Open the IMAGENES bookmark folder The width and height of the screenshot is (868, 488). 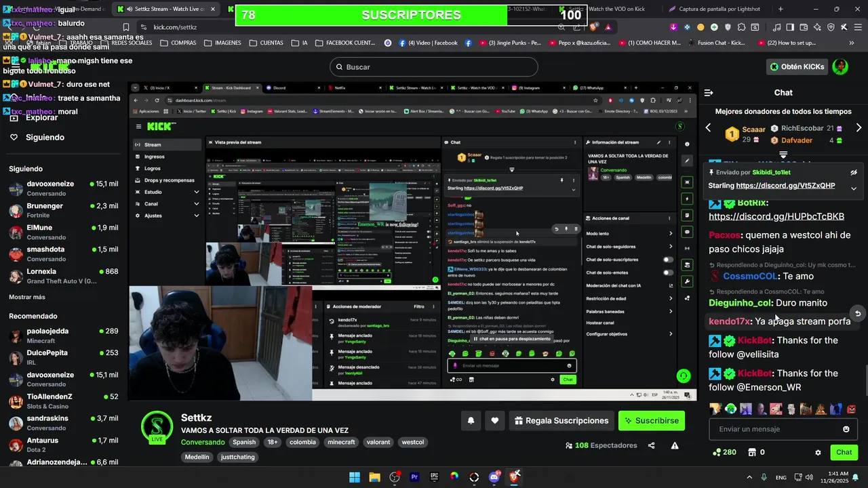point(222,43)
